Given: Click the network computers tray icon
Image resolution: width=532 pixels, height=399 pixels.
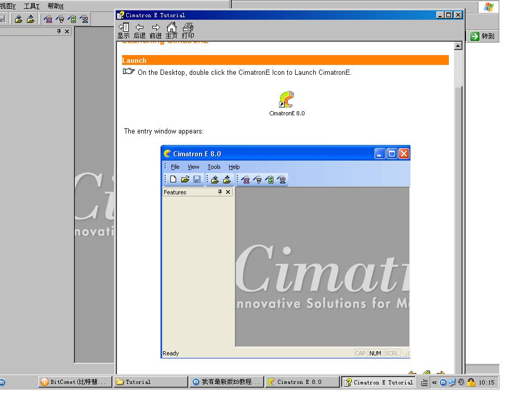Looking at the screenshot, I should click(x=452, y=382).
